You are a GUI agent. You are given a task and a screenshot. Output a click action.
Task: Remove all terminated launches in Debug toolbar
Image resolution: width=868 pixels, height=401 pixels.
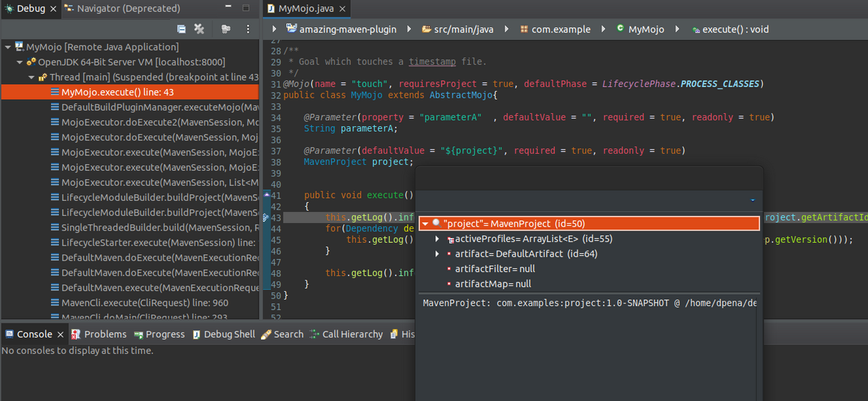pos(199,29)
